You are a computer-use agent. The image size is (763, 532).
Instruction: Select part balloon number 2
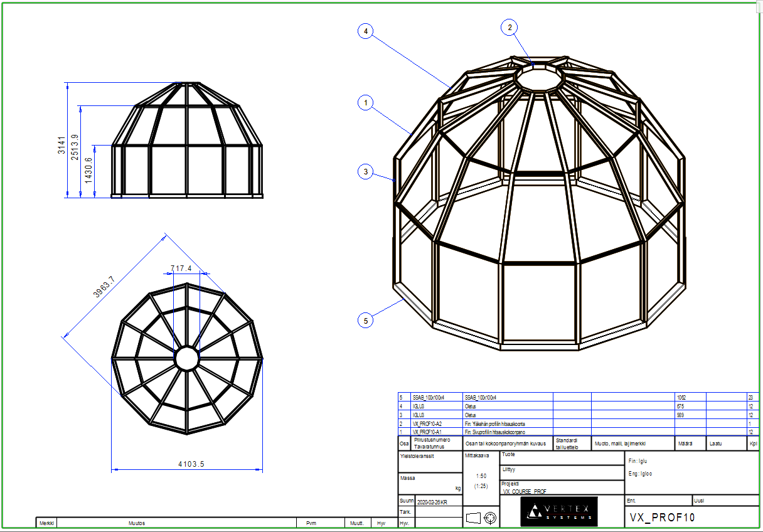click(x=510, y=27)
